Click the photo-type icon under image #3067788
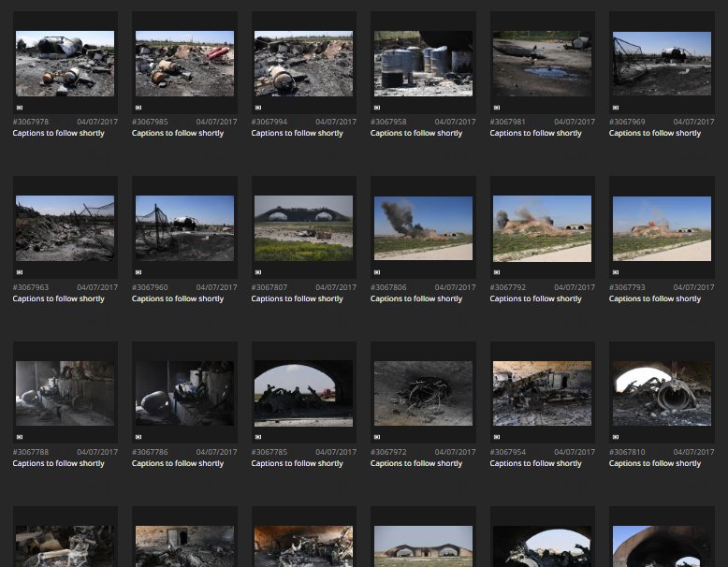This screenshot has width=728, height=567. [20, 437]
